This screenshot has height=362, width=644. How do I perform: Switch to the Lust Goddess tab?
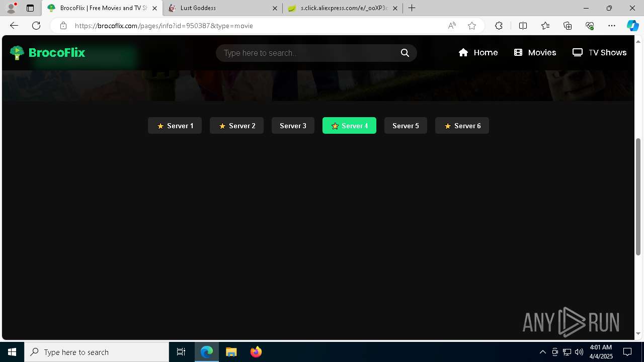[222, 8]
